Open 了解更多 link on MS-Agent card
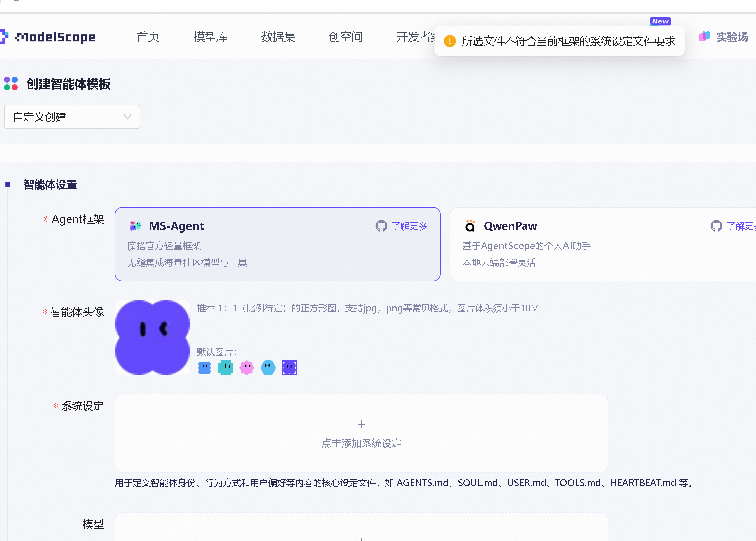756x541 pixels. pyautogui.click(x=409, y=226)
